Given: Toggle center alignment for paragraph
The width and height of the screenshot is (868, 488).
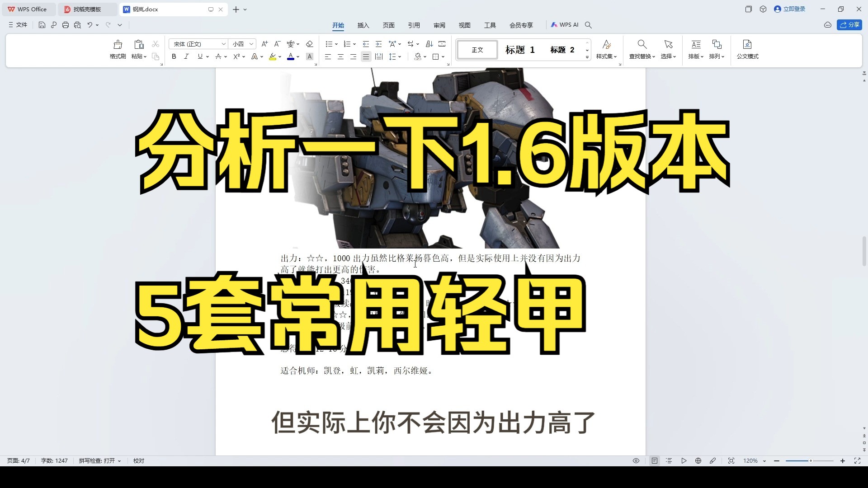Looking at the screenshot, I should click(x=340, y=56).
